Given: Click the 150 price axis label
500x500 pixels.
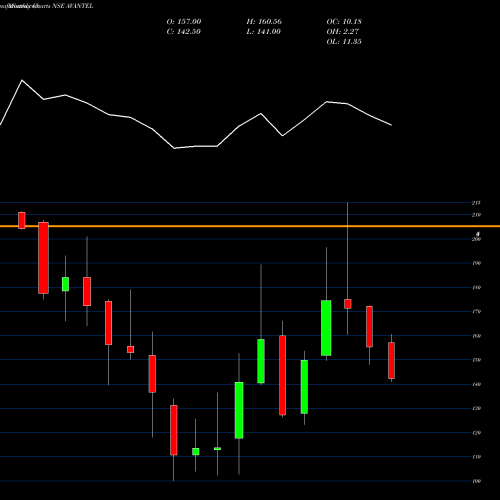Looking at the screenshot, I should coord(476,360).
